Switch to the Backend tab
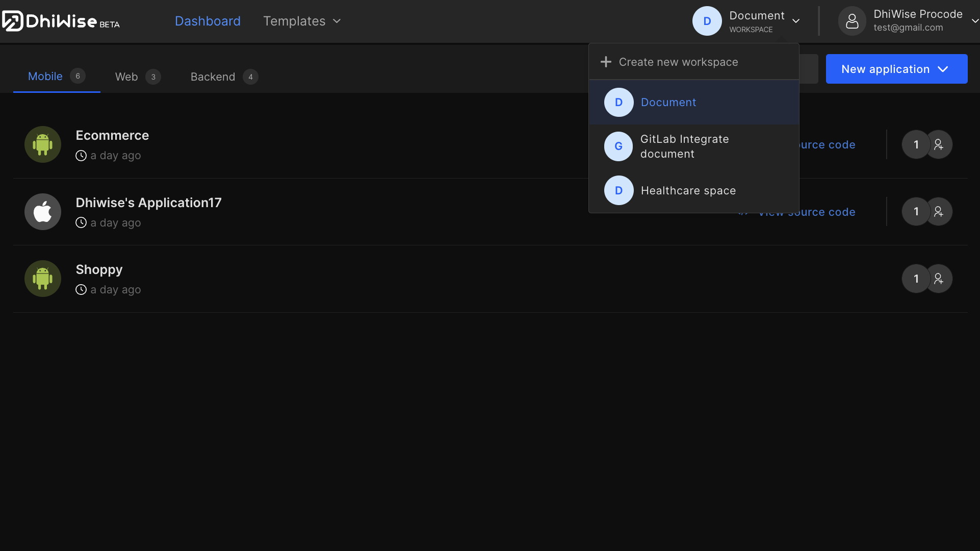The height and width of the screenshot is (551, 980). point(224,77)
